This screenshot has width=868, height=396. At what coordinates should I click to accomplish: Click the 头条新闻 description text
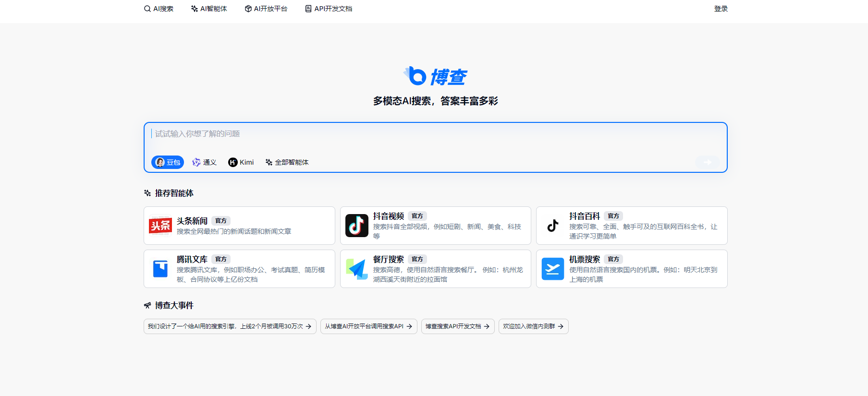click(234, 231)
